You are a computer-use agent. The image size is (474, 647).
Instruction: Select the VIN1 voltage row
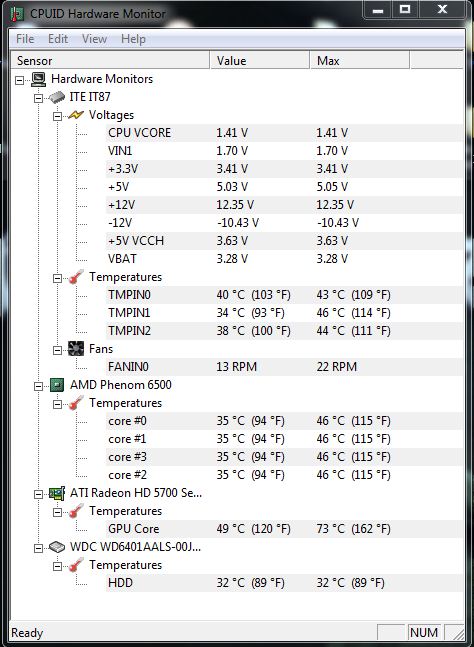pos(284,151)
